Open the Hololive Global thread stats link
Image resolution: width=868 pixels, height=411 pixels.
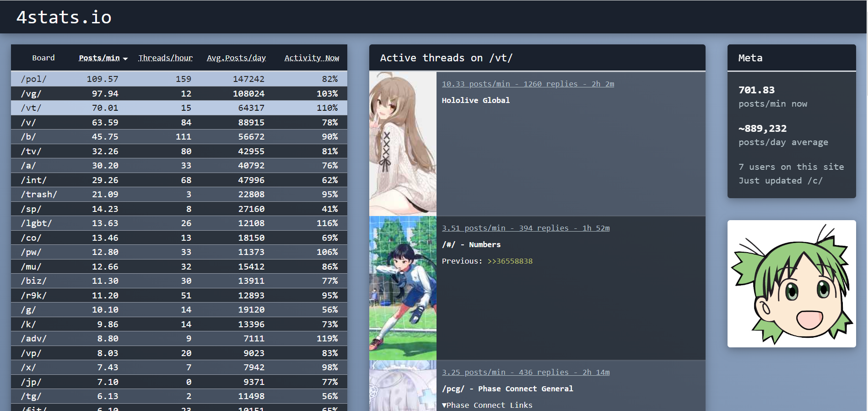point(528,84)
